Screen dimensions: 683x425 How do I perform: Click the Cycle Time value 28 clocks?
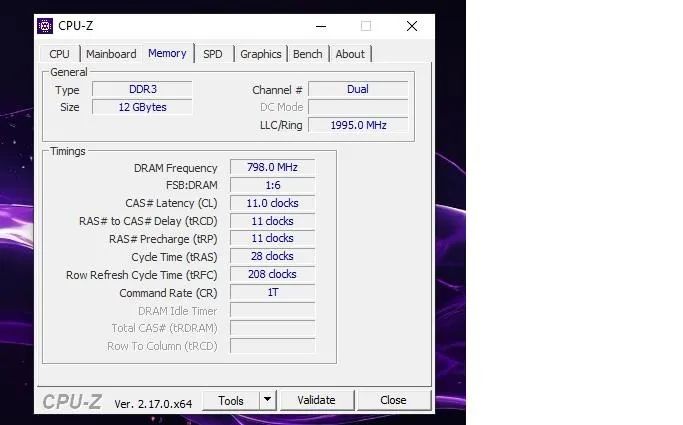pos(272,256)
